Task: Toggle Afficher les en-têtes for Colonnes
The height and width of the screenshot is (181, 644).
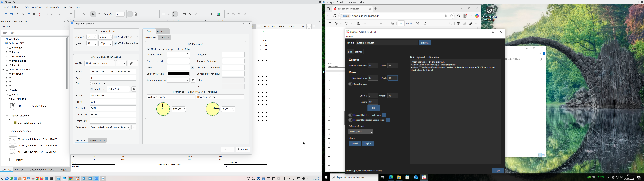Action: point(115,37)
